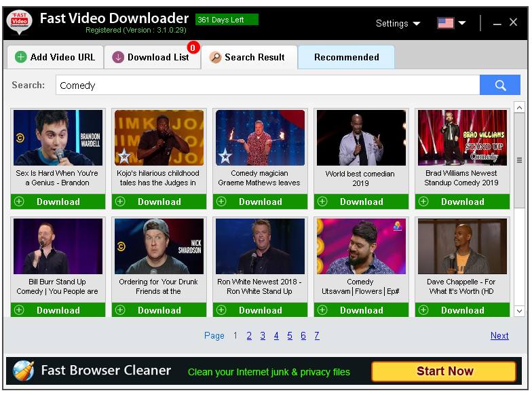Screen dimensions: 532x395
Task: Go to results page 6
Action: click(303, 335)
